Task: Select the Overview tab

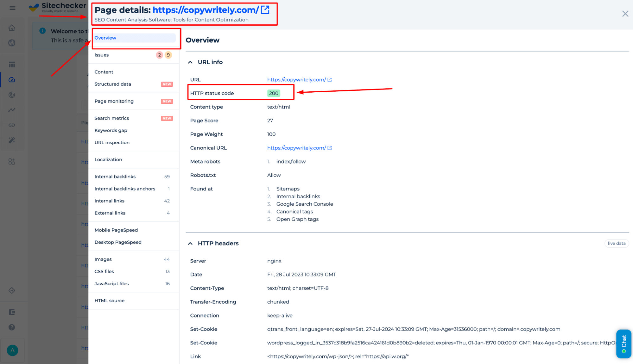Action: [x=135, y=38]
